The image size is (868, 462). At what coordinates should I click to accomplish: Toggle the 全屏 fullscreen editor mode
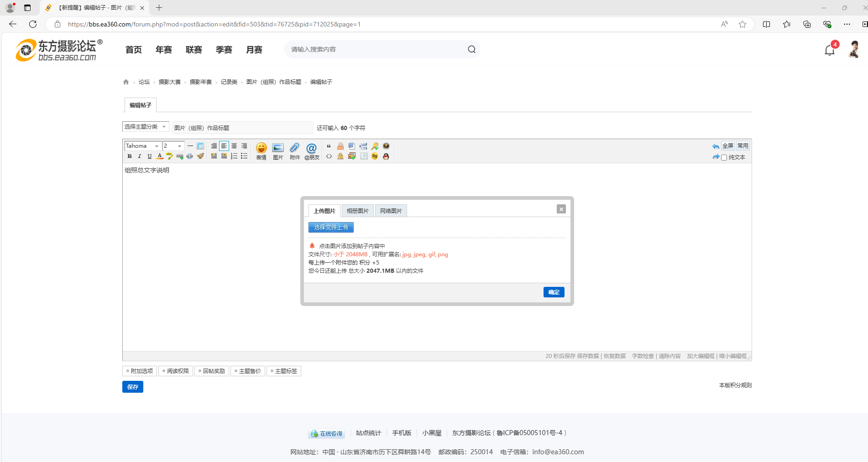pyautogui.click(x=728, y=146)
